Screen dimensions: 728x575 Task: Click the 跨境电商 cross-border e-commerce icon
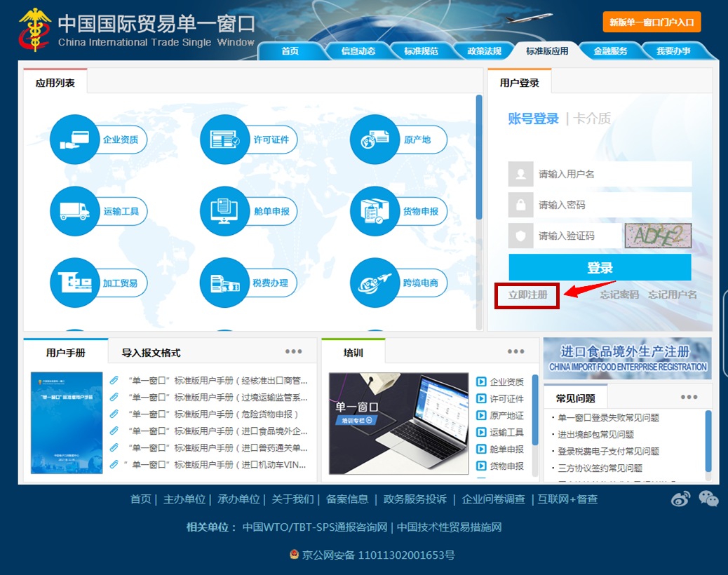coord(375,283)
